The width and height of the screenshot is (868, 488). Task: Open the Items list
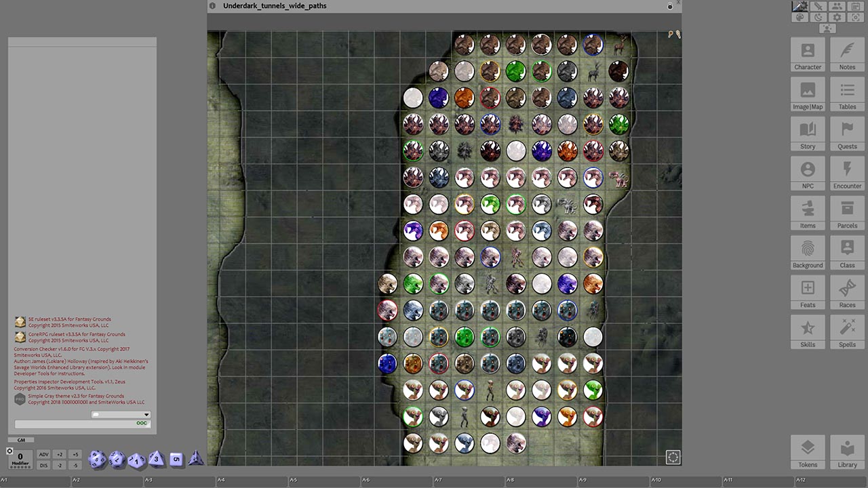point(808,213)
